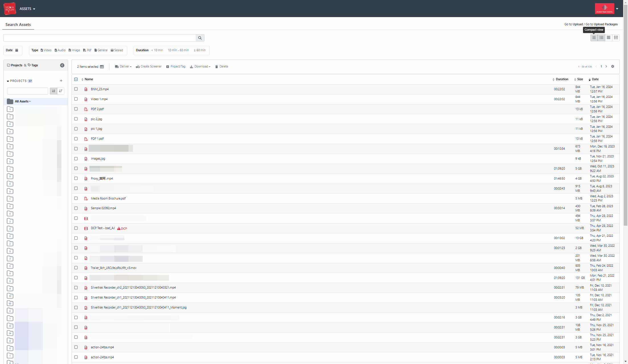The height and width of the screenshot is (364, 628).
Task: Switch to the bulleted list view
Action: pos(601,38)
